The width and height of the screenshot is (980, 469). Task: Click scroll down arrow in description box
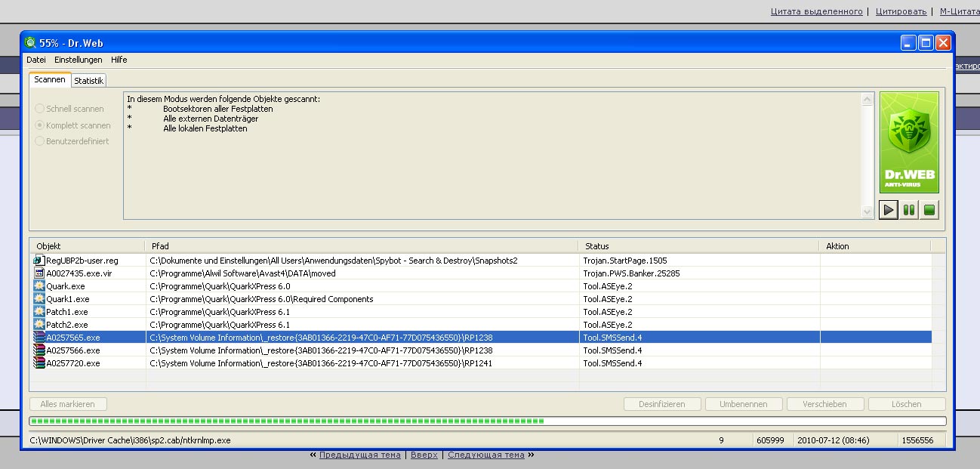click(x=868, y=213)
